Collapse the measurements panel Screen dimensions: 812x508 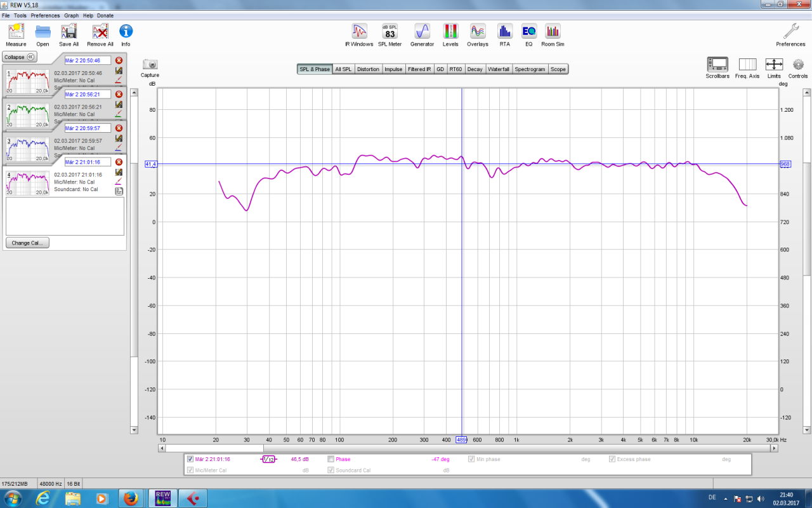point(19,57)
